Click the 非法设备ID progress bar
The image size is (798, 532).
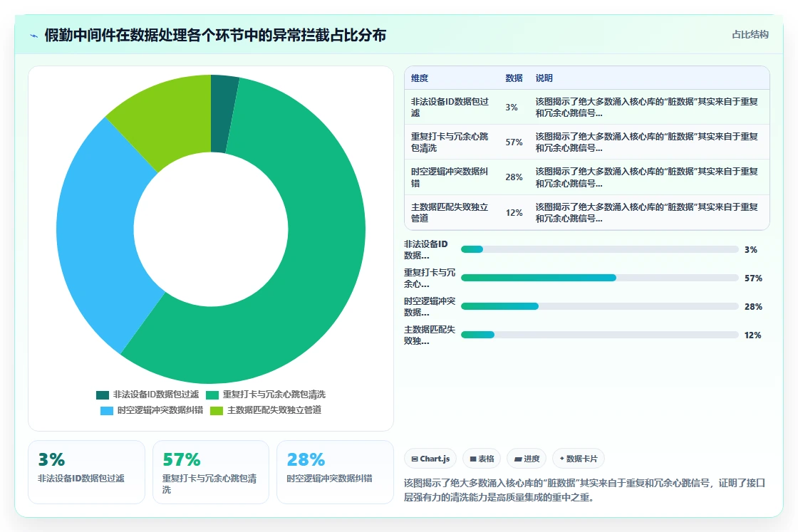(599, 250)
